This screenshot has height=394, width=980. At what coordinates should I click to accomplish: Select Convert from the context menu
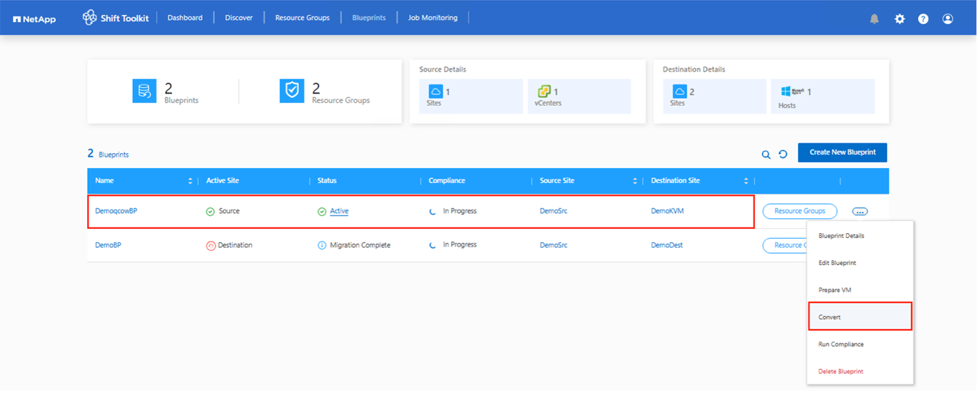(x=860, y=317)
